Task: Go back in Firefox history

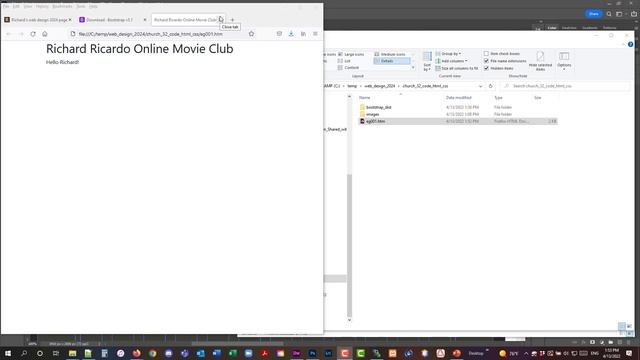Action: 9,34
